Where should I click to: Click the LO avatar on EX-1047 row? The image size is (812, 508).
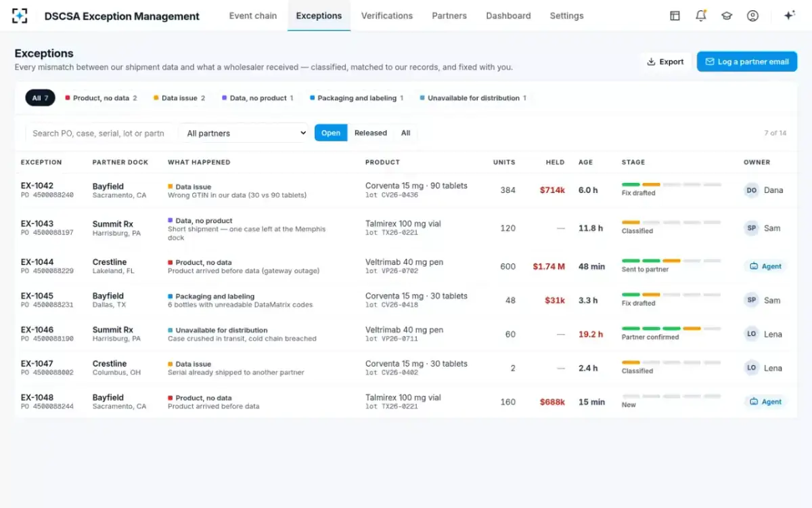point(751,368)
